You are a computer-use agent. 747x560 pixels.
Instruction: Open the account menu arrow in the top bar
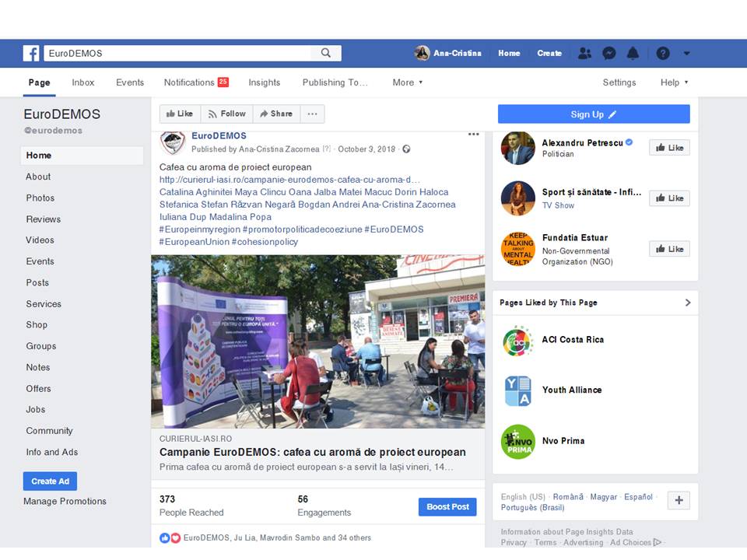pyautogui.click(x=686, y=54)
